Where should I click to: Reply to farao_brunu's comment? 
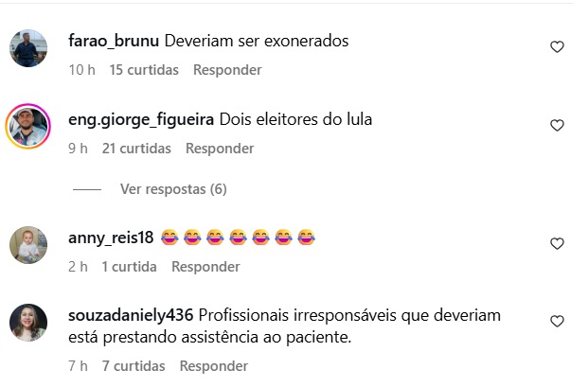coord(227,70)
